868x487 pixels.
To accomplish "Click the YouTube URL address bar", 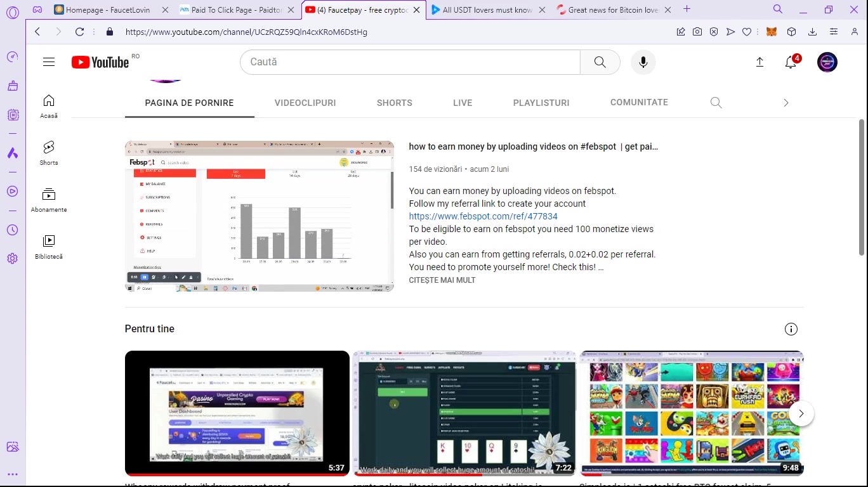I will pyautogui.click(x=246, y=32).
